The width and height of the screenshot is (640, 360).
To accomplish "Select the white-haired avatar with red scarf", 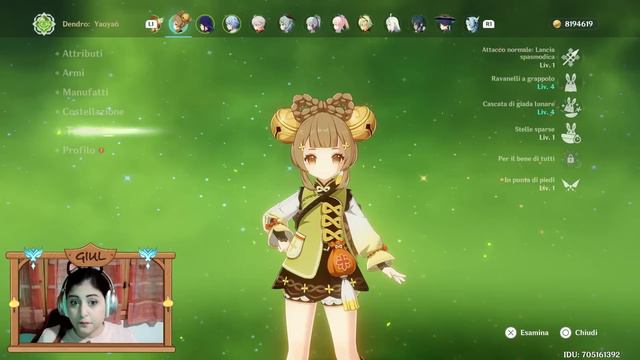I will click(x=259, y=24).
